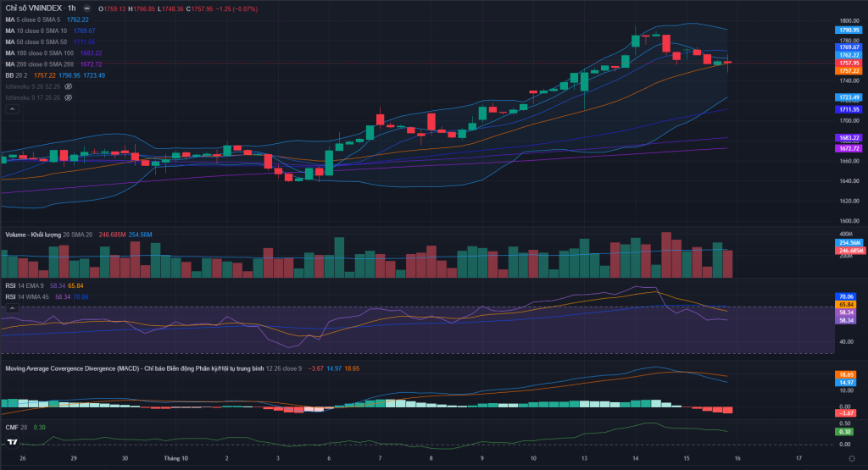Screen dimensions: 868x470
Task: Show the hidden Ichimoku 9 26 52 26 indicator
Action: click(x=69, y=86)
